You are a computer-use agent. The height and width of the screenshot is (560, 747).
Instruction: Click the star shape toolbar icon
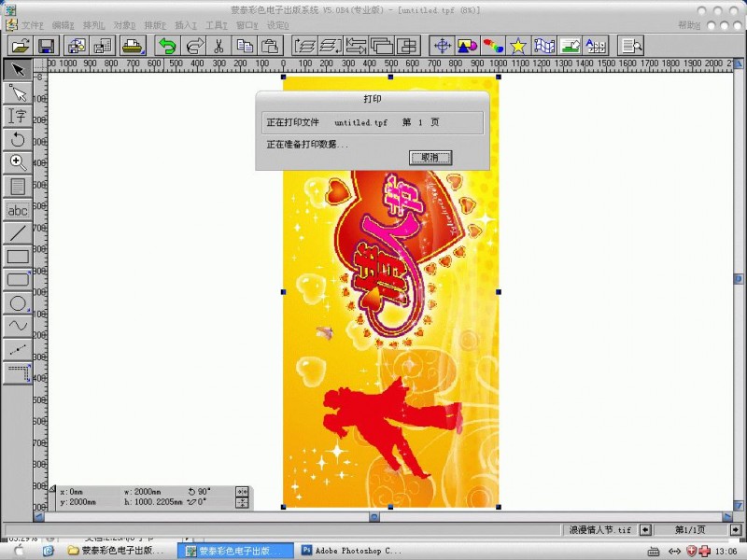click(517, 45)
